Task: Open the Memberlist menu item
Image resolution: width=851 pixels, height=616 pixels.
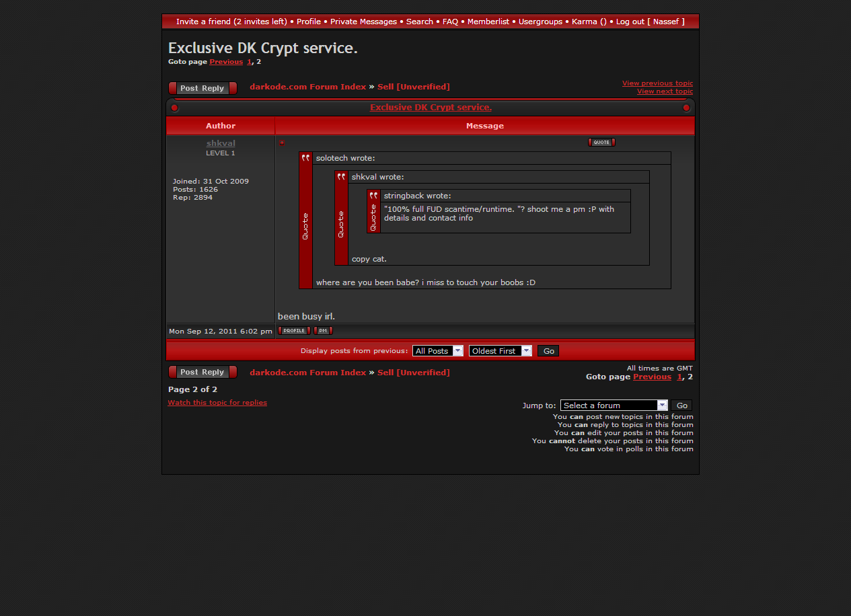Action: point(488,22)
